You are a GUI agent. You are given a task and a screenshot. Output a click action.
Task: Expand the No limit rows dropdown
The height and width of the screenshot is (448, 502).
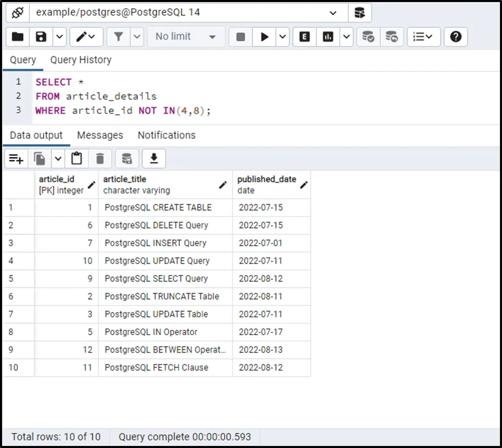coord(186,37)
